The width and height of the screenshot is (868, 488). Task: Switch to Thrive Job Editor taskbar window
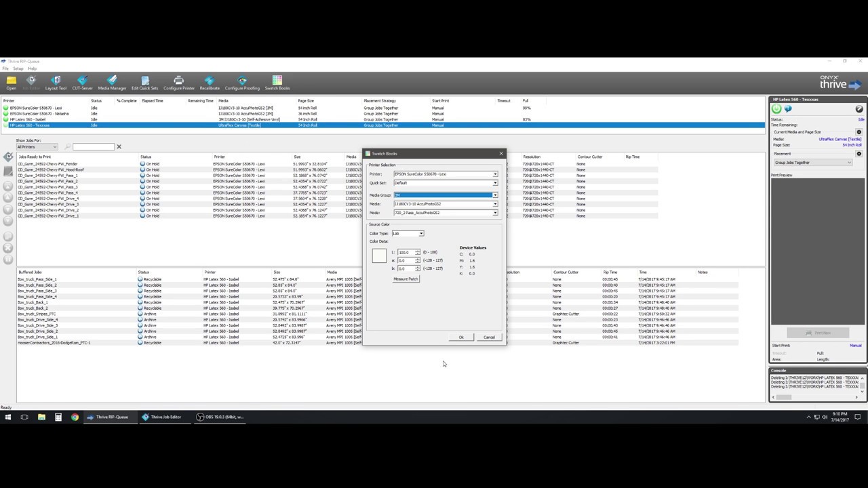click(163, 417)
